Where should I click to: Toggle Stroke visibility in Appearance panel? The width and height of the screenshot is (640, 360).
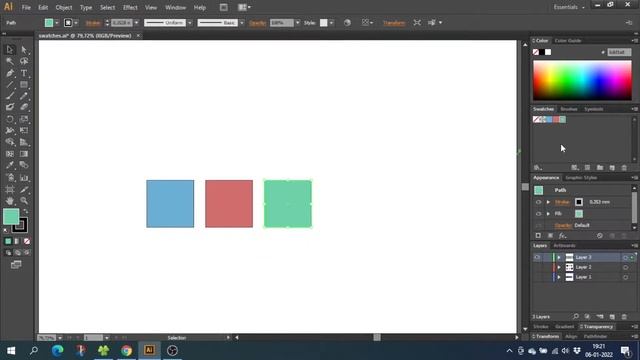[x=538, y=202]
